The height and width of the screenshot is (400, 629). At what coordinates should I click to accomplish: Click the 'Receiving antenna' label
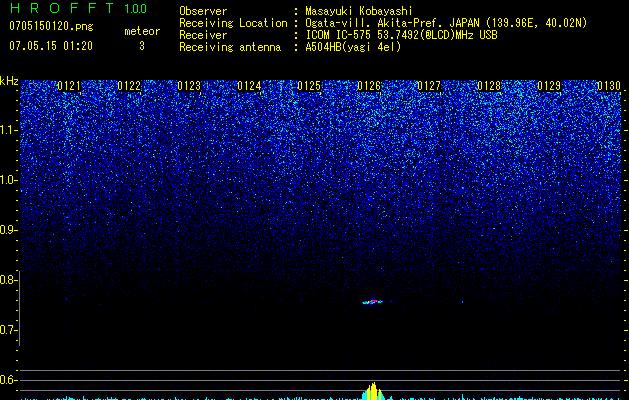tap(230, 47)
